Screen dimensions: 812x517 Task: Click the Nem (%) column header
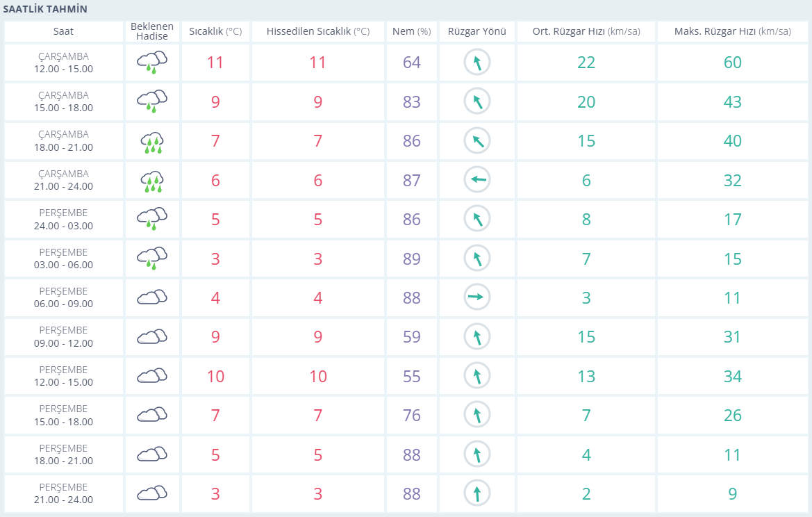point(411,31)
